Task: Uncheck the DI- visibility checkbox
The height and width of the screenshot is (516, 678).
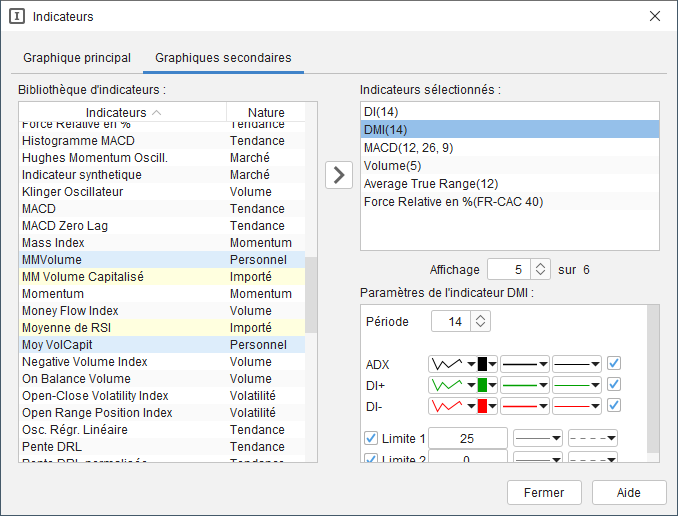Action: click(614, 406)
